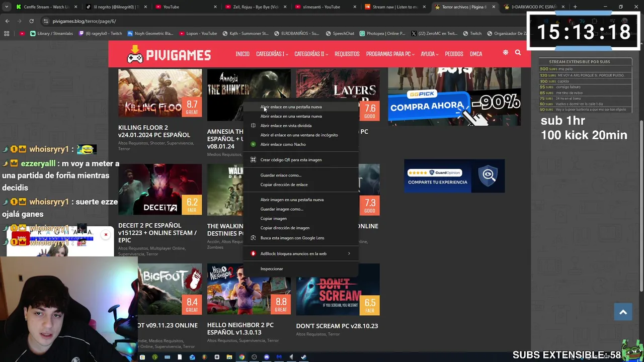
Task: Click the sun theme toggle icon in Pivigames header
Action: [x=506, y=52]
